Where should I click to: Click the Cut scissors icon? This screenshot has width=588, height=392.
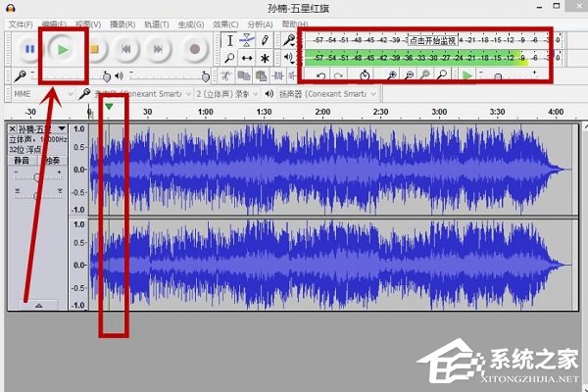click(x=225, y=76)
